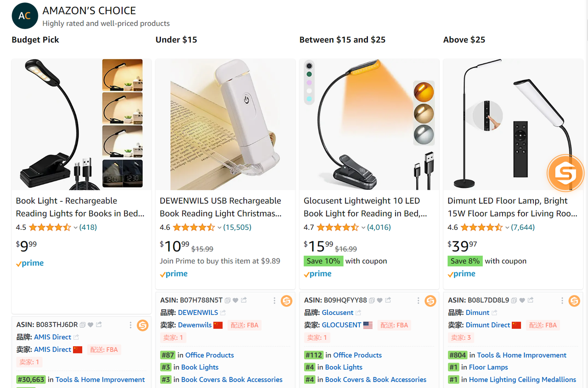Click large floating orange S badge

(565, 173)
